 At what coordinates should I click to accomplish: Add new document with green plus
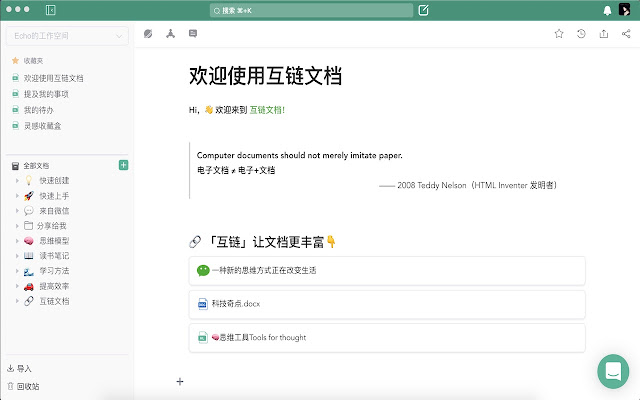pos(123,165)
